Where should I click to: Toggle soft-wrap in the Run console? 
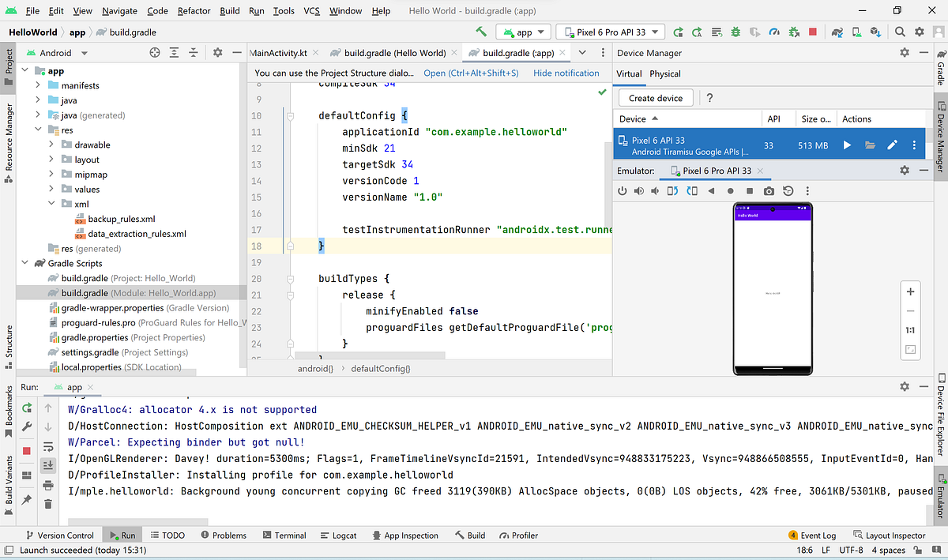click(x=48, y=446)
